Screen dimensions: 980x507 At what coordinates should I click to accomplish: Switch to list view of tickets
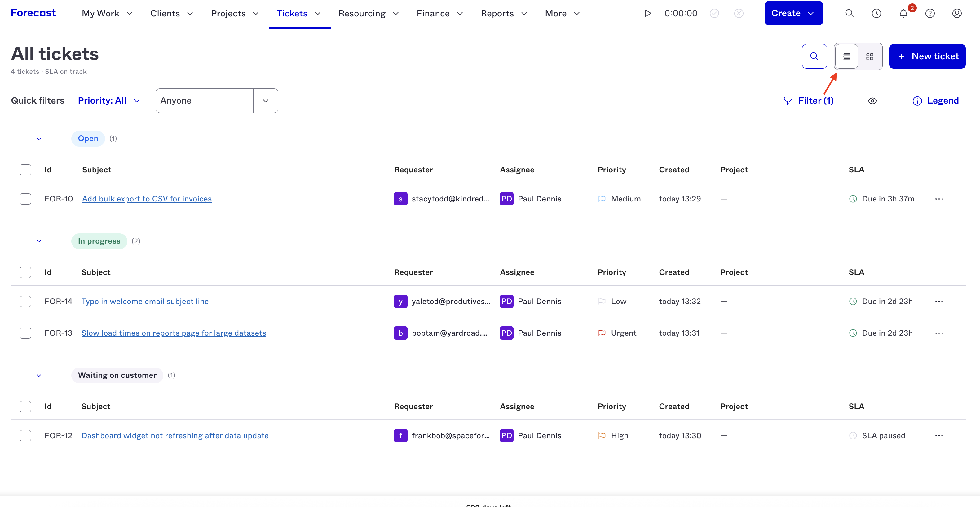point(846,56)
